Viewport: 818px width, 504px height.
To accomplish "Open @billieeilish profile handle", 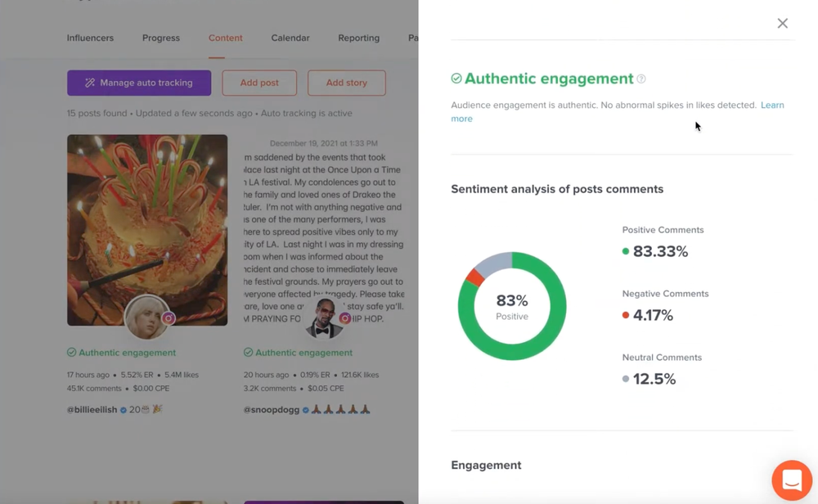I will point(92,410).
